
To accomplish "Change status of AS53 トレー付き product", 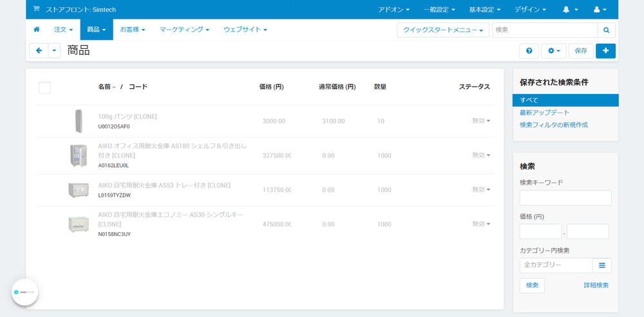I will [x=481, y=190].
